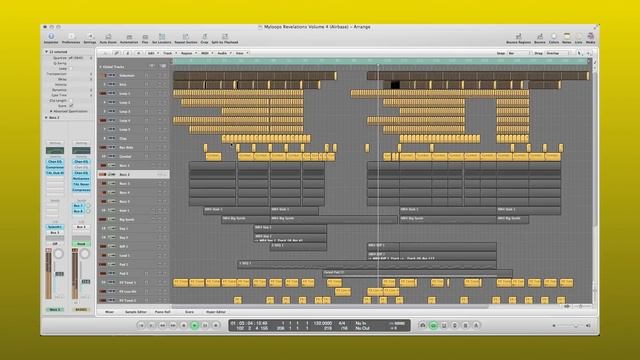Click the Multipressor insert on right channel strip
Viewport: 640px width, 360px height.
81,179
